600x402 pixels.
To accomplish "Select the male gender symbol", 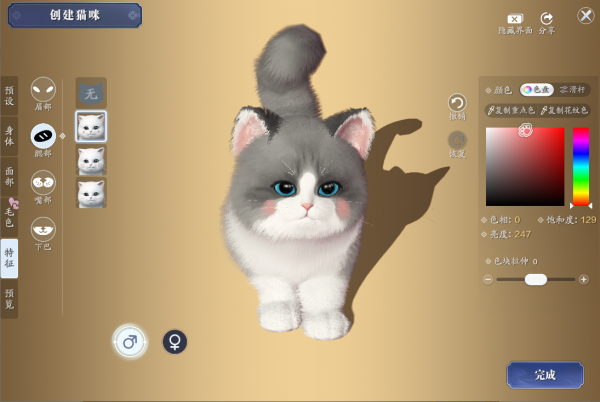I will (x=129, y=342).
